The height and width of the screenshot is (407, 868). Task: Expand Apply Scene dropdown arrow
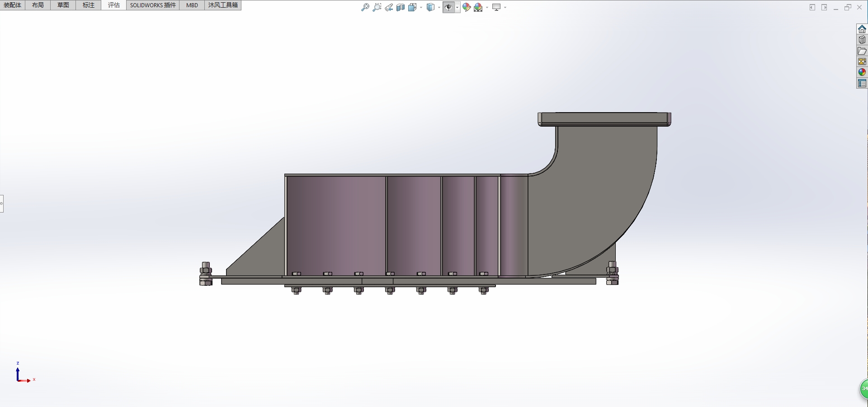(487, 7)
